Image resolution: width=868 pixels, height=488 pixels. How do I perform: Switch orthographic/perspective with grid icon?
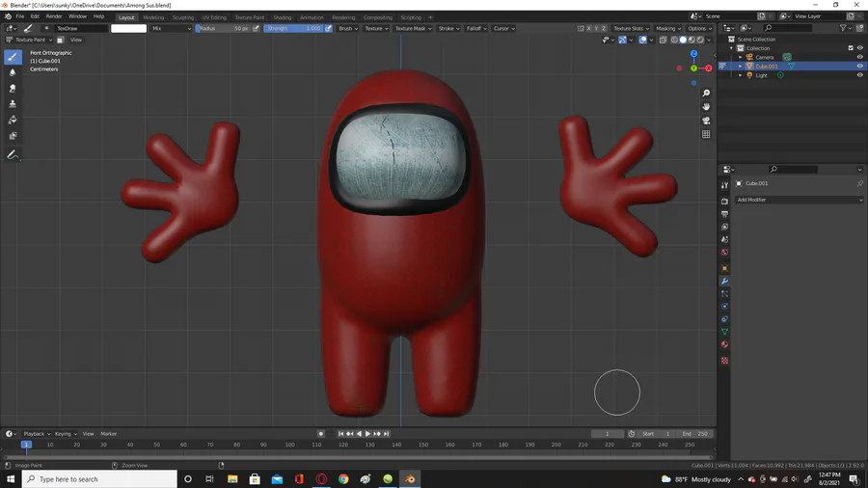(x=706, y=134)
